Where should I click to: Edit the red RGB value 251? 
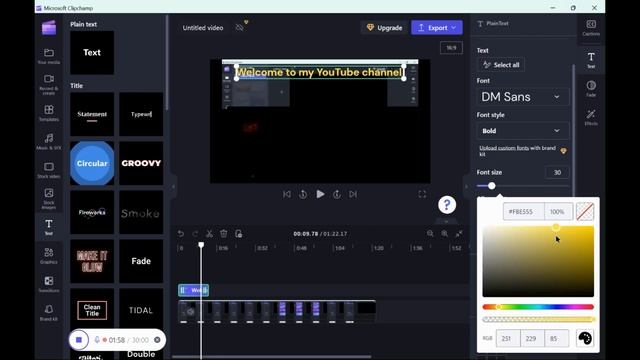pos(508,338)
